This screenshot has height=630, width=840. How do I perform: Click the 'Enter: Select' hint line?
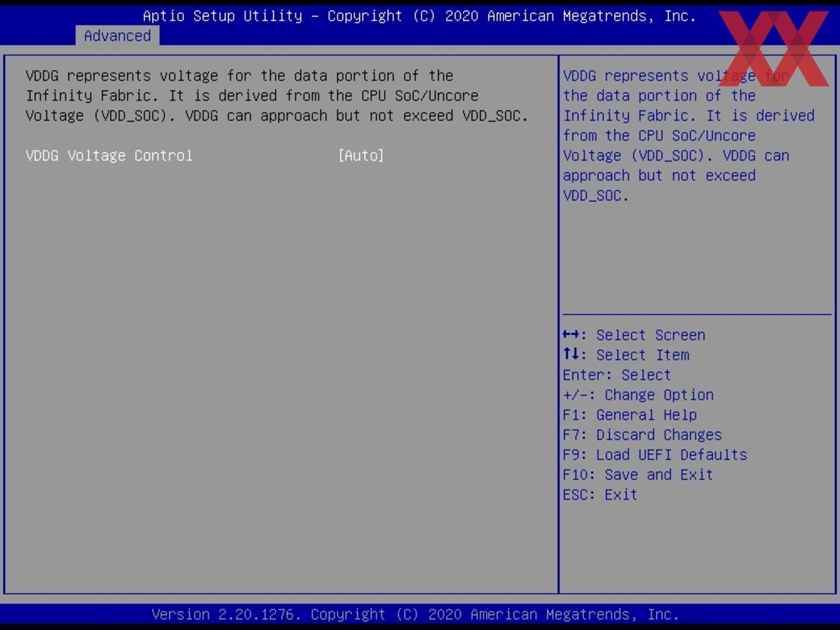(617, 375)
